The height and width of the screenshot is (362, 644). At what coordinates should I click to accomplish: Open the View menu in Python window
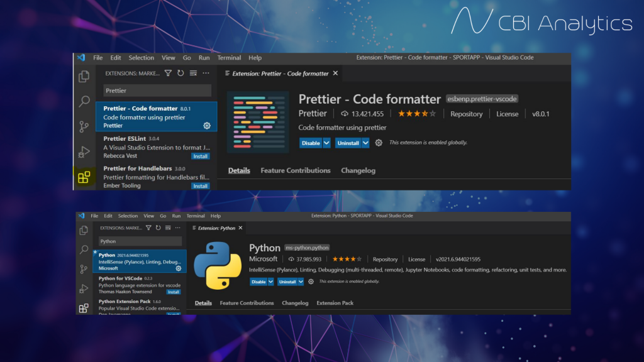tap(148, 216)
